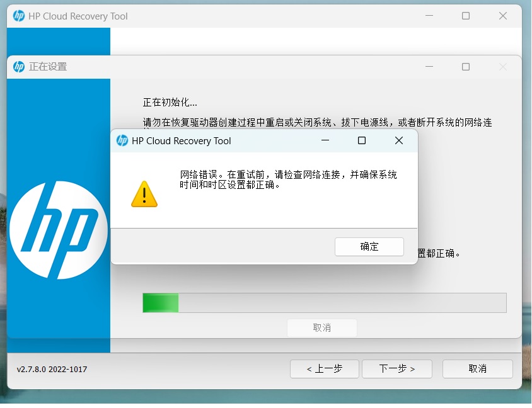The image size is (532, 408).
Task: Minimize the network error dialog
Action: point(325,141)
